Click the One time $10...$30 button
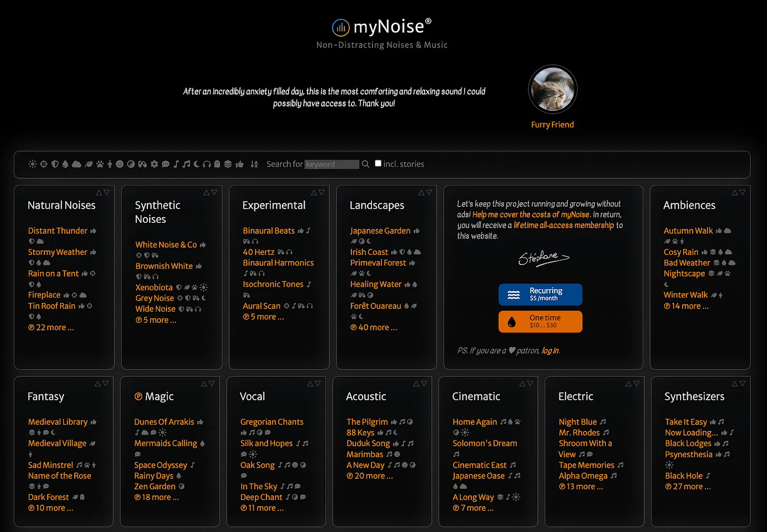This screenshot has height=532, width=767. pos(540,321)
